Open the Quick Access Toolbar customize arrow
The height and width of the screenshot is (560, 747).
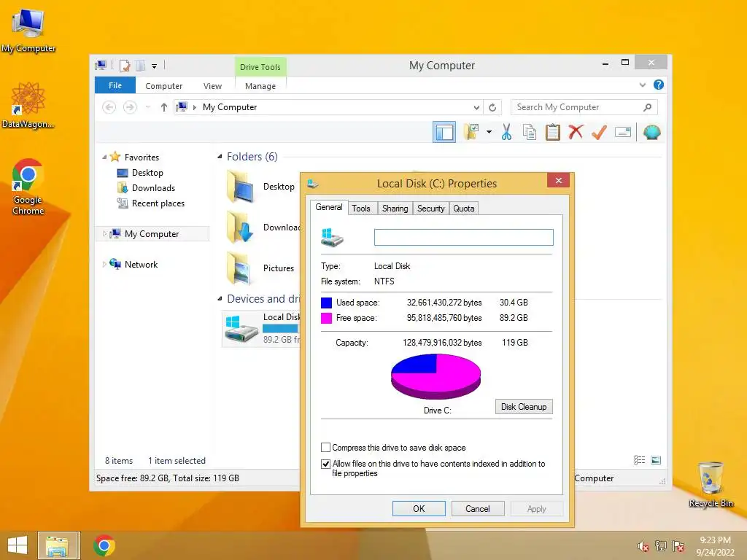click(x=155, y=66)
